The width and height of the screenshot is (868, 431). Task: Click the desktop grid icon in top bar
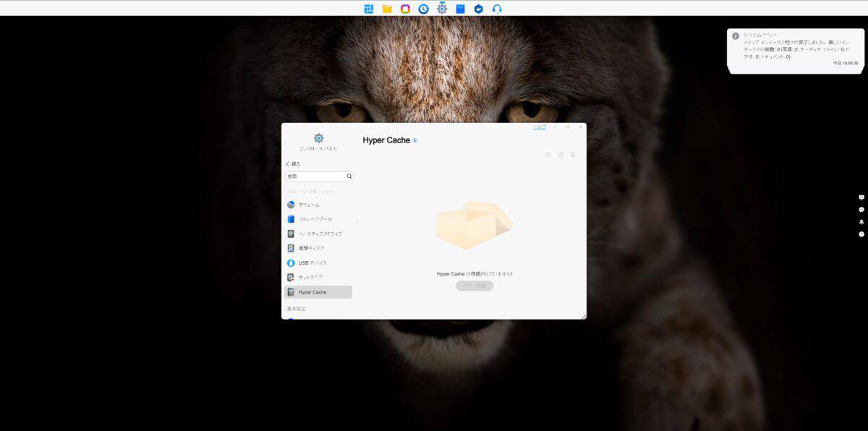369,9
